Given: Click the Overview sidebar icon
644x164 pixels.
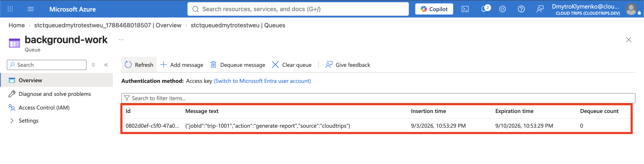Looking at the screenshot, I should [x=12, y=80].
